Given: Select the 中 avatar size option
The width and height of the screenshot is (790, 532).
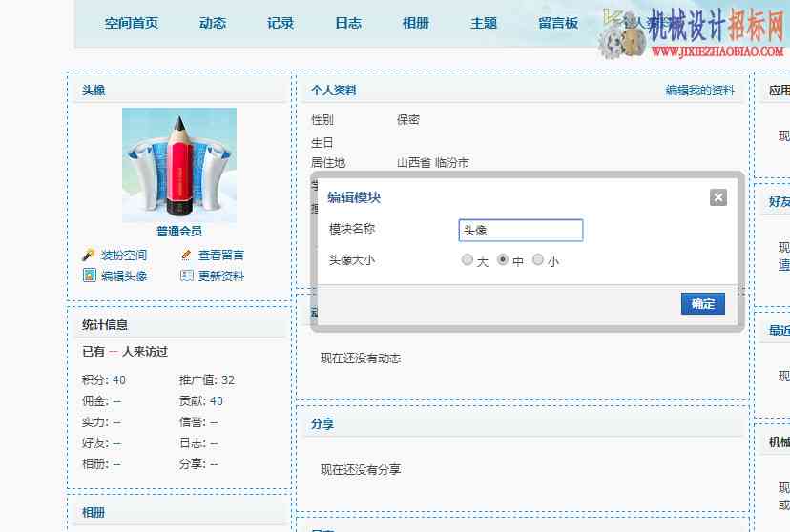Looking at the screenshot, I should pos(502,259).
